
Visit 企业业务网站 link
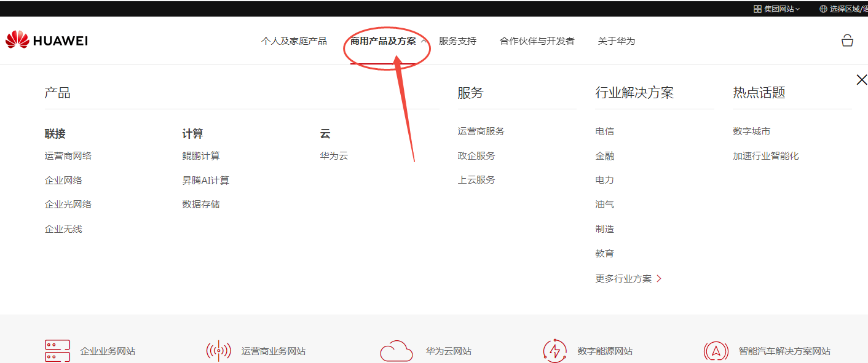tap(108, 351)
